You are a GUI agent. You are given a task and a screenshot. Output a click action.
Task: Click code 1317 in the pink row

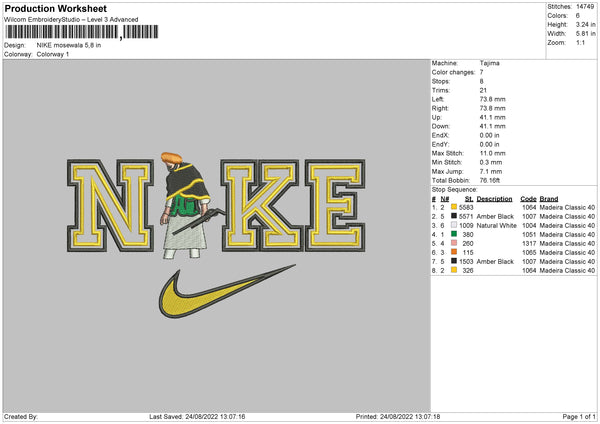point(529,243)
